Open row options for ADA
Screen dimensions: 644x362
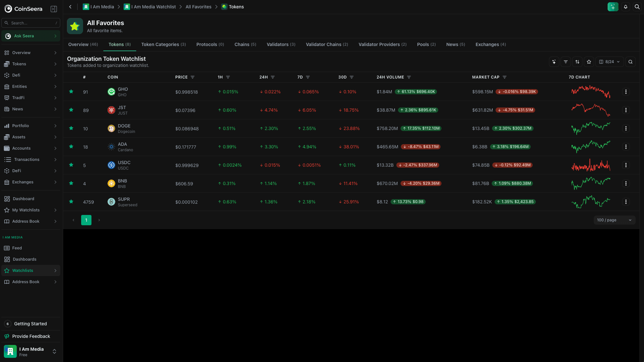pos(626,147)
